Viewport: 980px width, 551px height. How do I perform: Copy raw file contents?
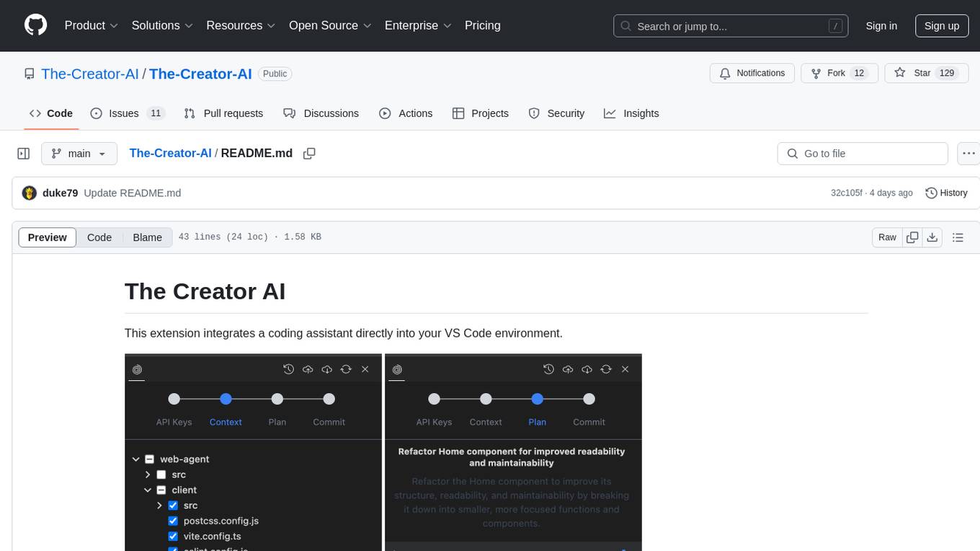(912, 237)
